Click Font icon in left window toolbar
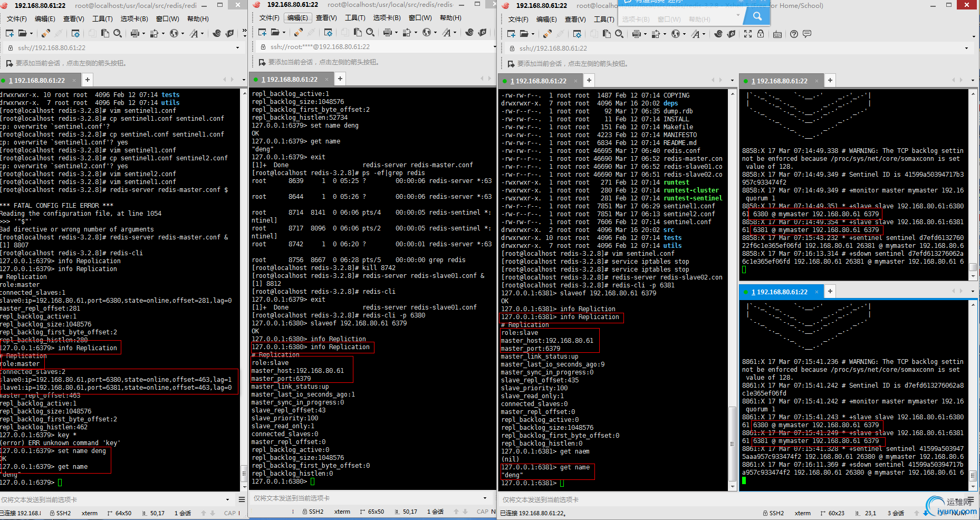 [194, 33]
